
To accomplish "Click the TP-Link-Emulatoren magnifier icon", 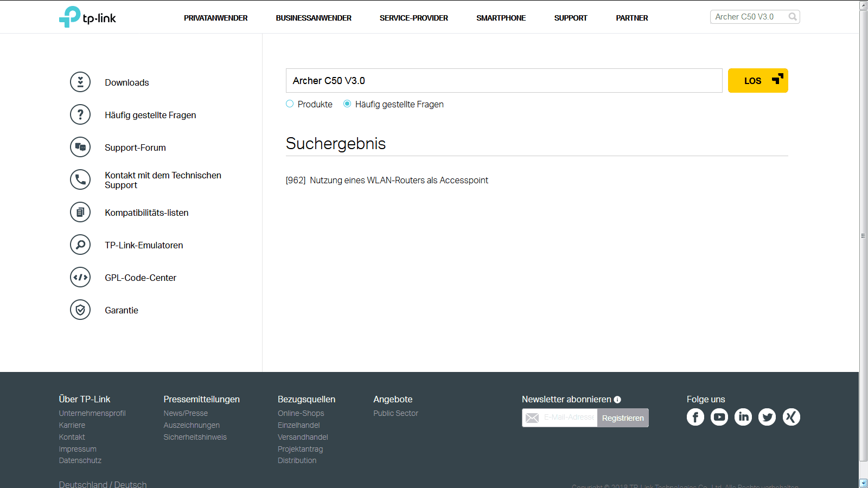I will point(80,245).
